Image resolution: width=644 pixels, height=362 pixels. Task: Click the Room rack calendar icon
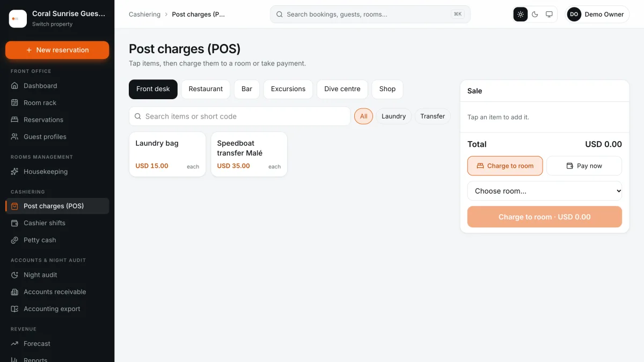click(x=14, y=103)
